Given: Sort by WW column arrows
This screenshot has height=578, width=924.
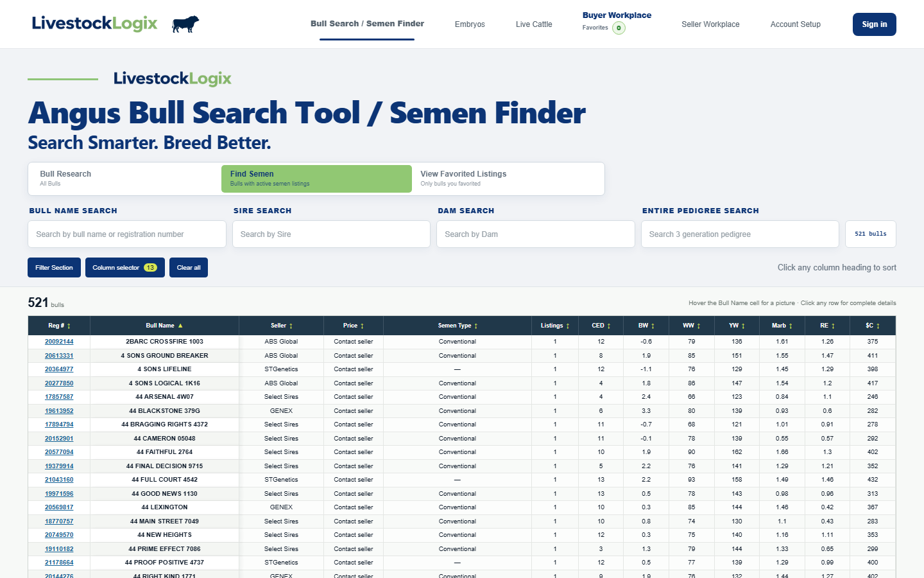Looking at the screenshot, I should coord(699,326).
